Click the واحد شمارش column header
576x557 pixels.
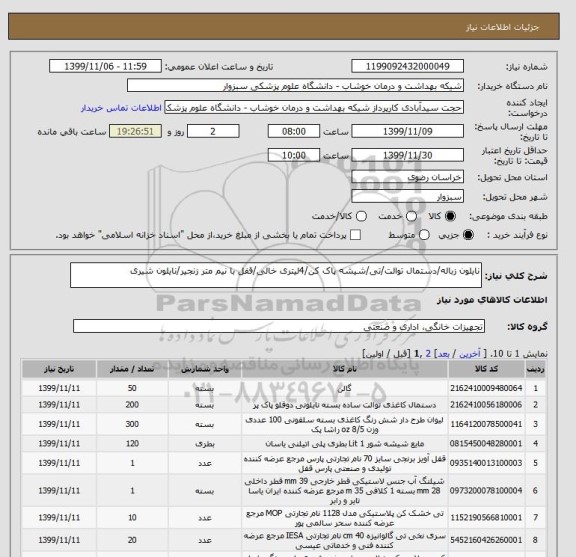205,369
